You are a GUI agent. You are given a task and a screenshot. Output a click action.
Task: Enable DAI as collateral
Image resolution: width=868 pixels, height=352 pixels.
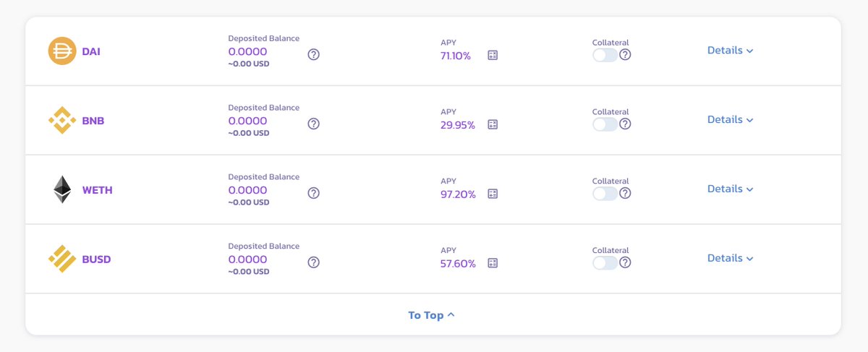[x=605, y=55]
